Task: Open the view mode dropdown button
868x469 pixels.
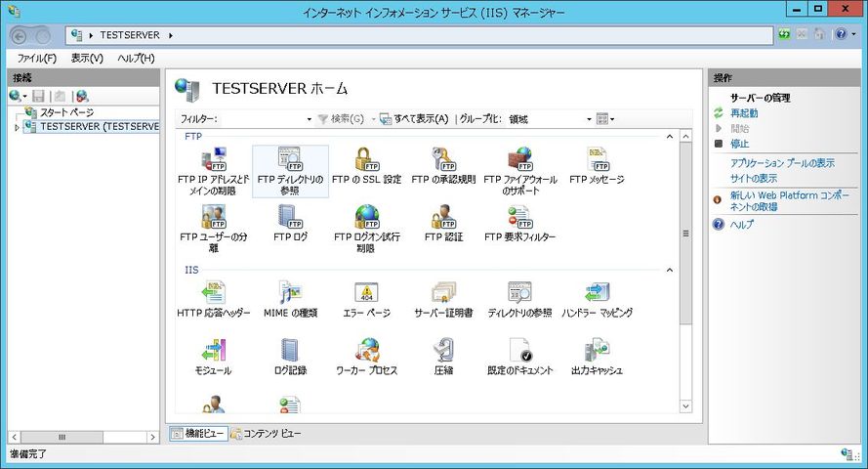Action: pos(605,119)
